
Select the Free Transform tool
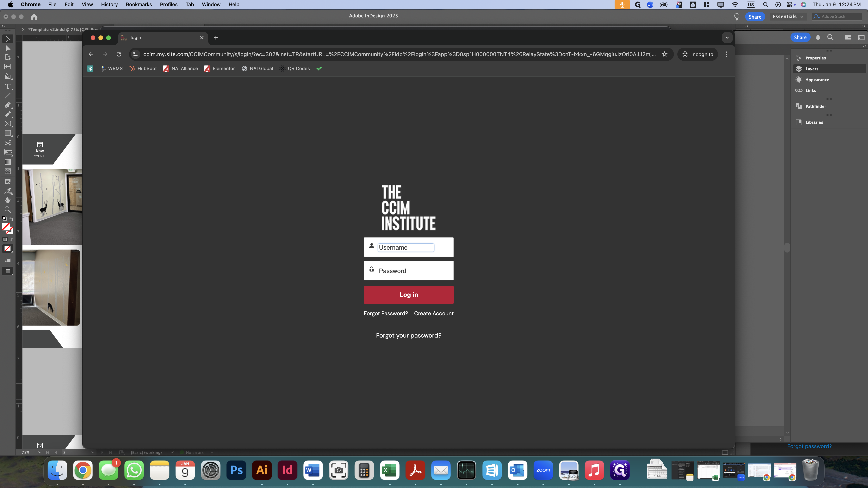pyautogui.click(x=7, y=153)
